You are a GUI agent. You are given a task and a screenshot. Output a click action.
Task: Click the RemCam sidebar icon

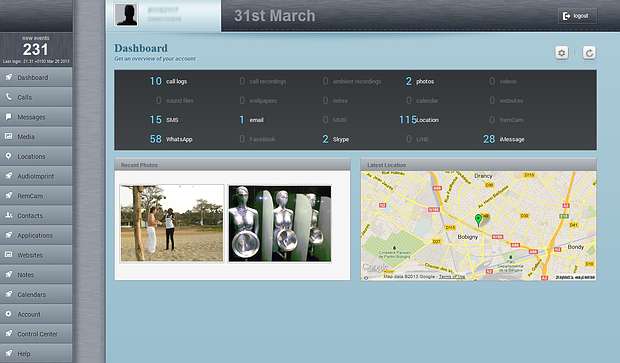(8, 195)
